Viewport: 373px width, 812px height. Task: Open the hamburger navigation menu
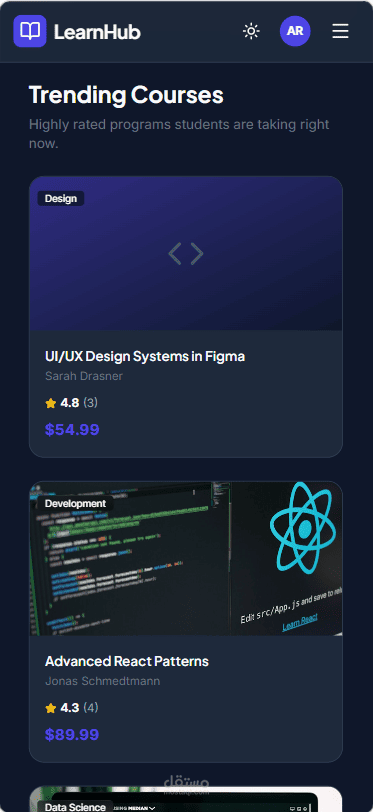pos(340,31)
